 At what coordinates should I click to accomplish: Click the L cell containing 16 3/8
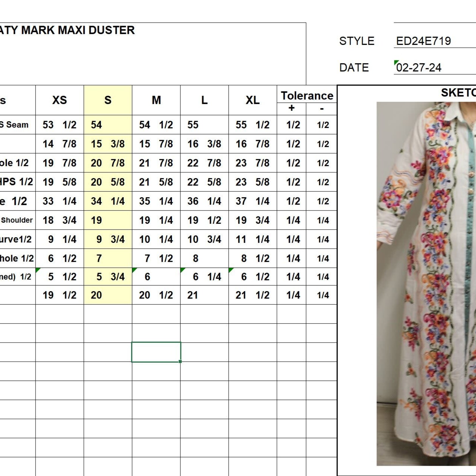(x=204, y=144)
